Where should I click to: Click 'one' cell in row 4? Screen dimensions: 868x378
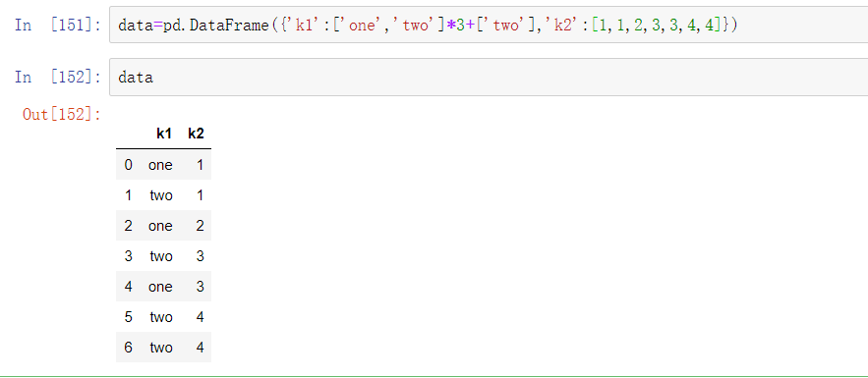point(160,287)
